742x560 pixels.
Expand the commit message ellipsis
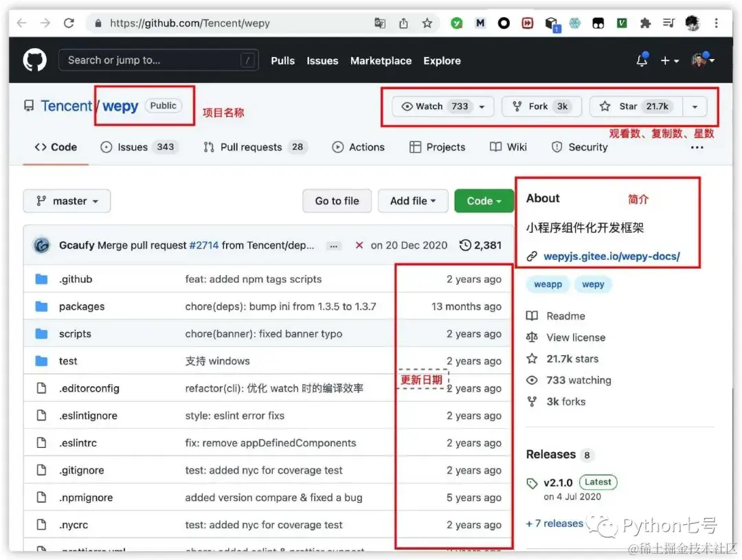[x=334, y=246]
